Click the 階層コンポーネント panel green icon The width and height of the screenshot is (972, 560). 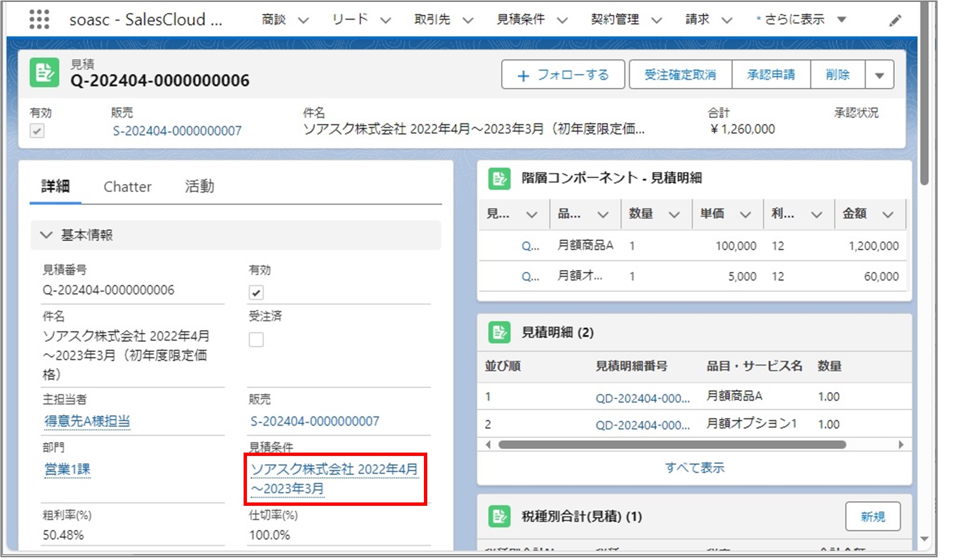pos(499,178)
